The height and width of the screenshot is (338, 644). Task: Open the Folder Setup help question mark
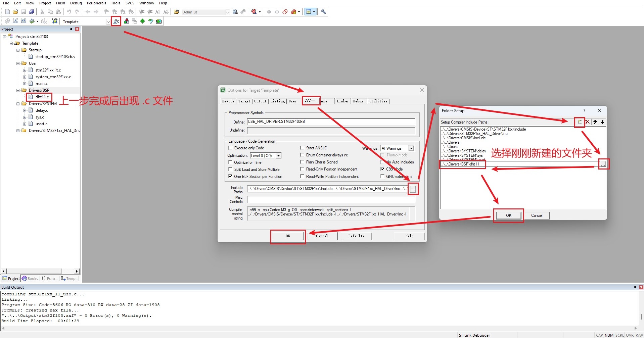(x=584, y=110)
